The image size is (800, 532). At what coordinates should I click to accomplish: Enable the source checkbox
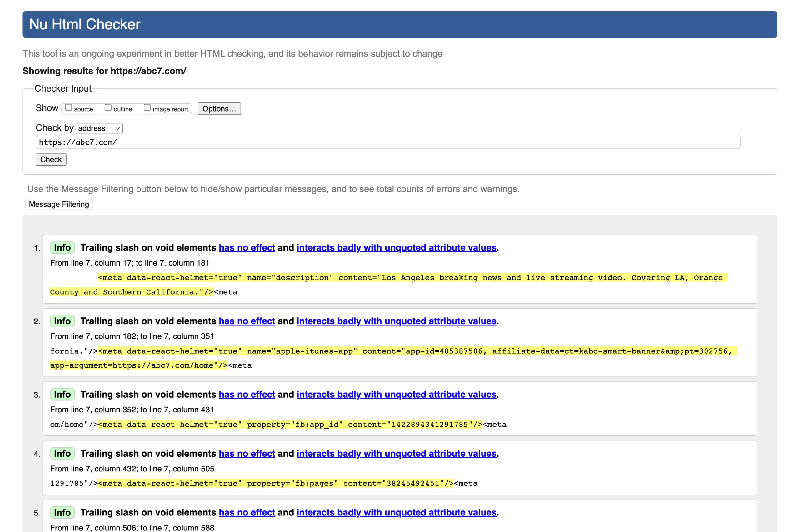pyautogui.click(x=68, y=107)
